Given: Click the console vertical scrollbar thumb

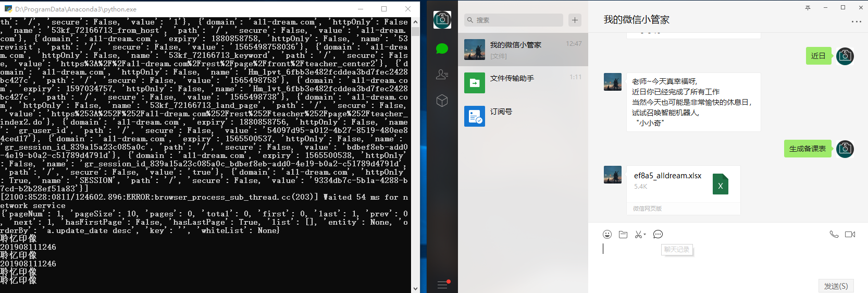Looking at the screenshot, I should click(415, 31).
